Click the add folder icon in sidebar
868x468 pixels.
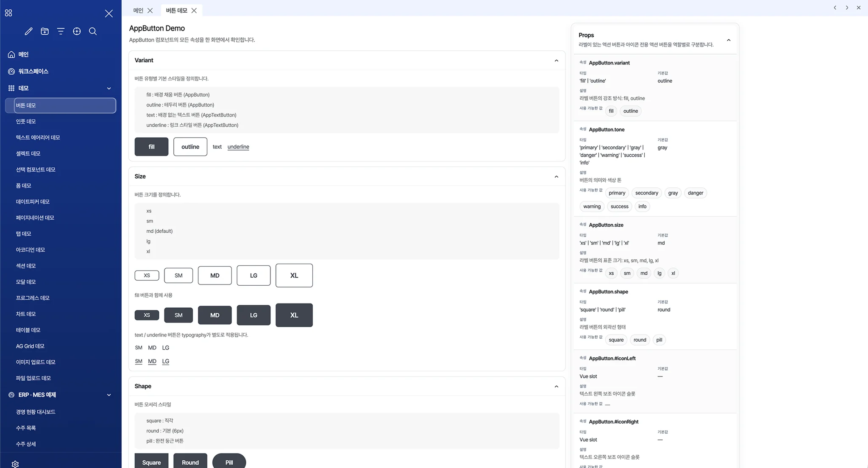tap(45, 31)
